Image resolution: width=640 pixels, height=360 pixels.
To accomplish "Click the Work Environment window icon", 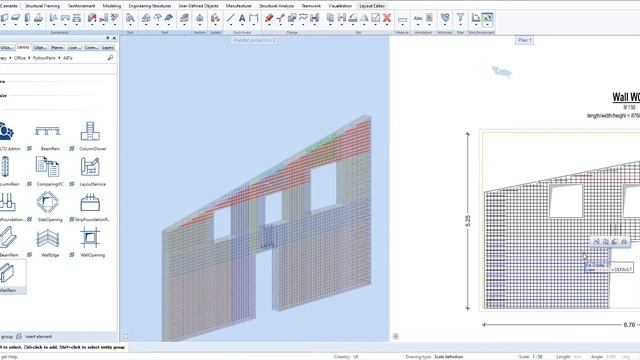I will coord(487,18).
